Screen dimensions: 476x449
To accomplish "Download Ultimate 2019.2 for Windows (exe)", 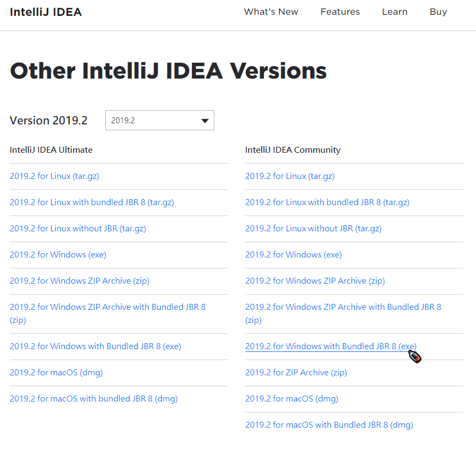I will coord(58,255).
